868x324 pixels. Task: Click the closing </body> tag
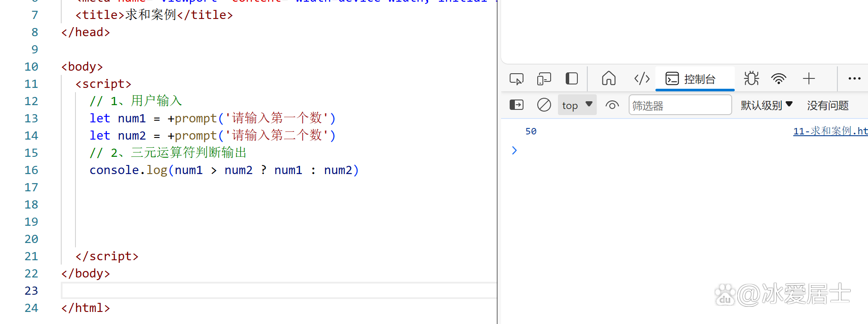(x=86, y=274)
